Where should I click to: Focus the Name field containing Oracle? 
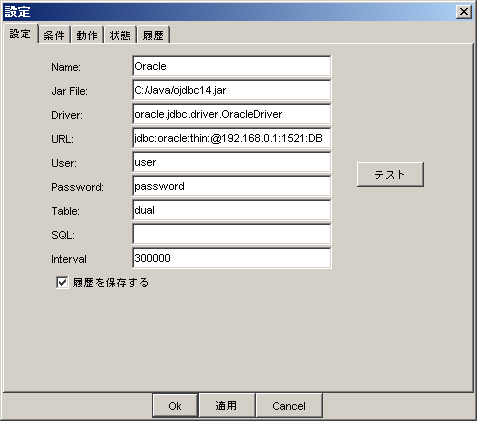232,66
